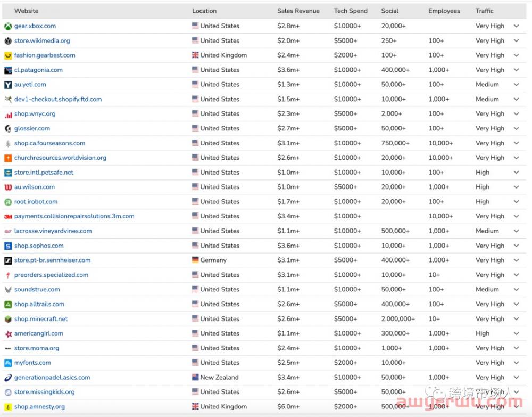This screenshot has width=532, height=417.
Task: Click the Wilson favicon beside au.wilson.com
Action: coord(8,187)
